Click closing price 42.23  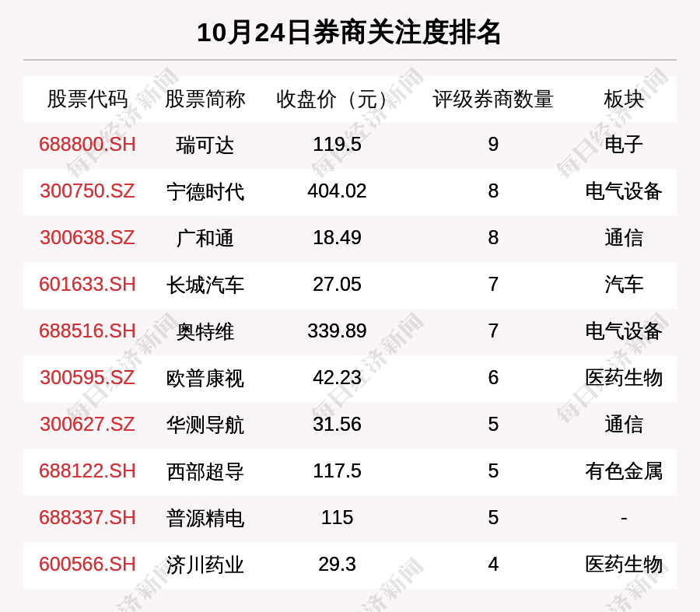[337, 378]
